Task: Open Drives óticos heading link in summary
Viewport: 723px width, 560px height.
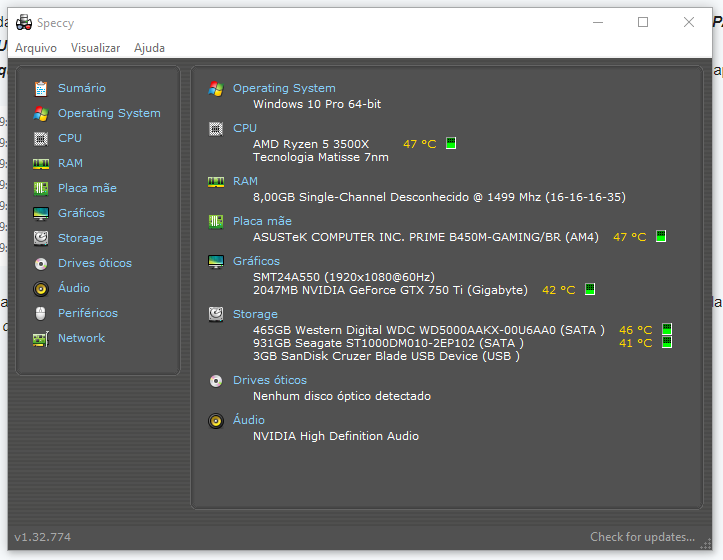Action: pyautogui.click(x=270, y=380)
